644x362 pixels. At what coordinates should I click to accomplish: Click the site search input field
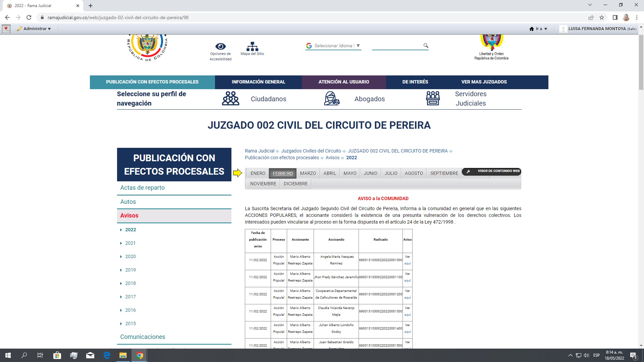[x=397, y=46]
